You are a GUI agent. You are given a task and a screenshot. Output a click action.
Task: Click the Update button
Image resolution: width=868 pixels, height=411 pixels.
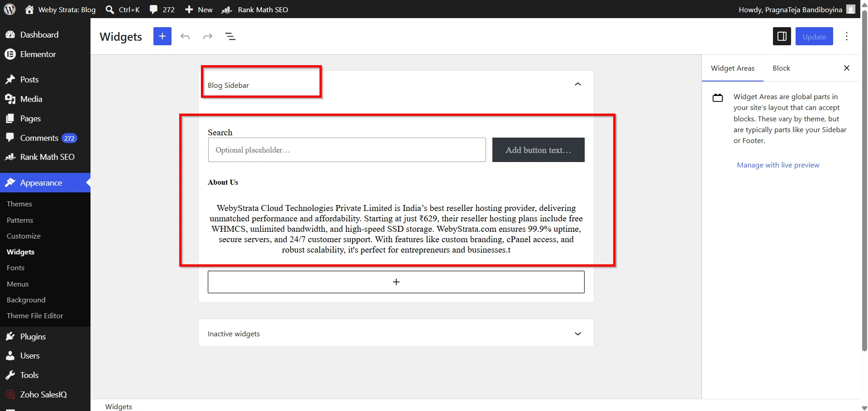(x=814, y=37)
